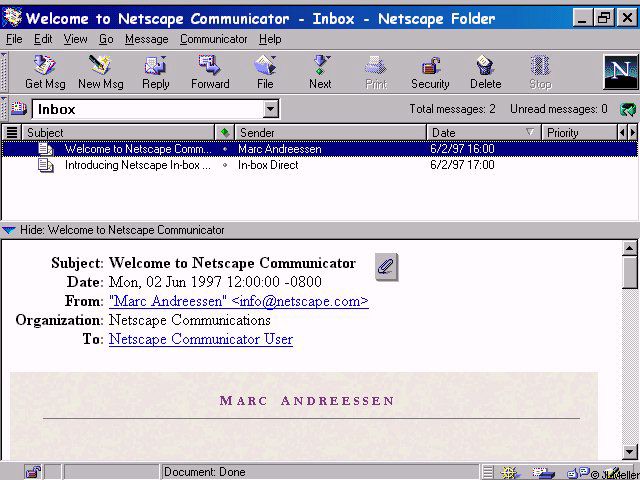The height and width of the screenshot is (480, 640).
Task: Click the thread column header icon
Action: pyautogui.click(x=12, y=132)
